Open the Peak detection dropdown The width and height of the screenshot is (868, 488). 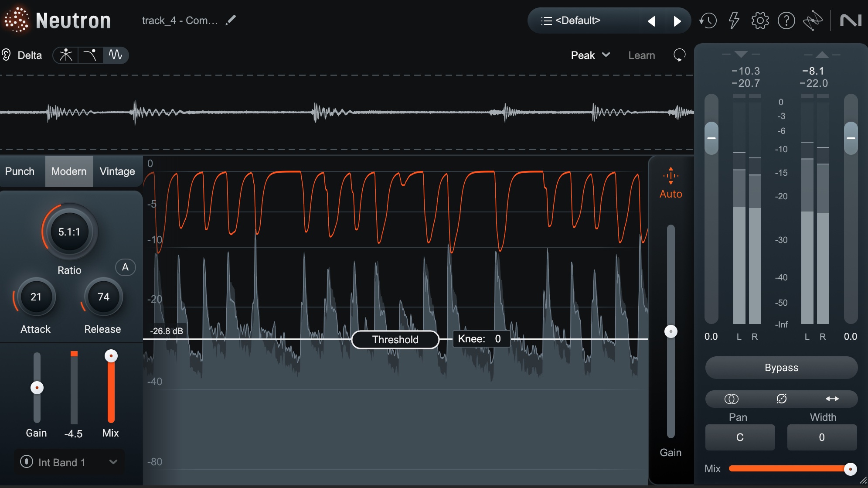click(590, 55)
